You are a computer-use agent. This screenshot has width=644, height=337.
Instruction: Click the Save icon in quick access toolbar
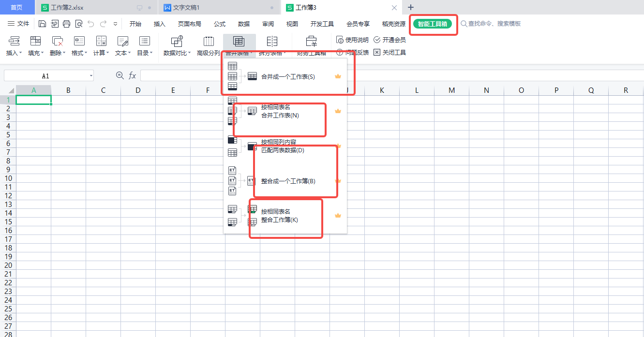point(42,24)
